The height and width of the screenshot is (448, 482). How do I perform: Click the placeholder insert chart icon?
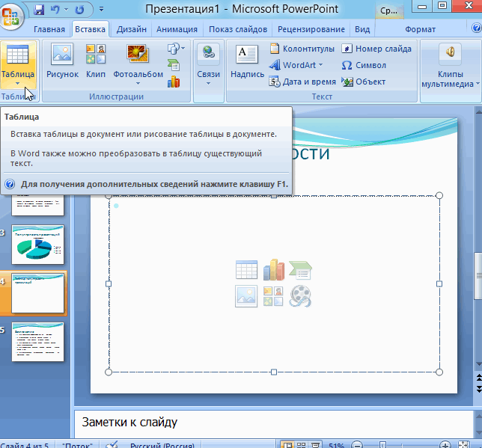tap(274, 269)
